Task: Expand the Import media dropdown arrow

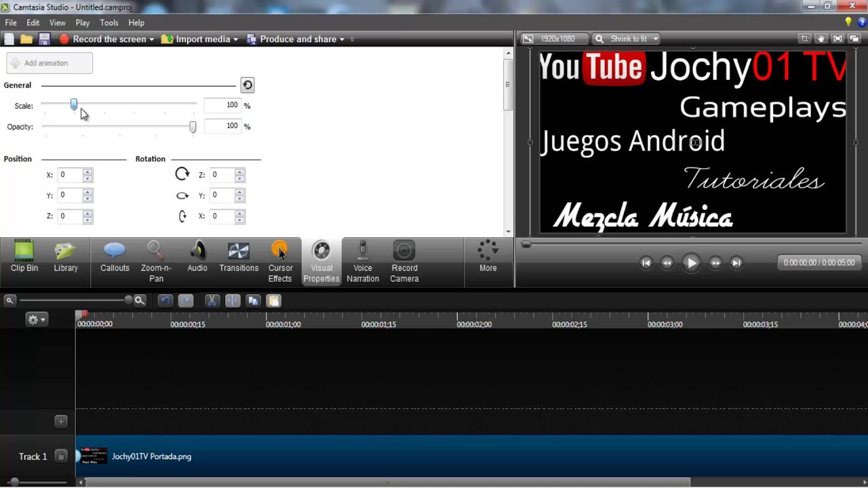Action: coord(235,39)
